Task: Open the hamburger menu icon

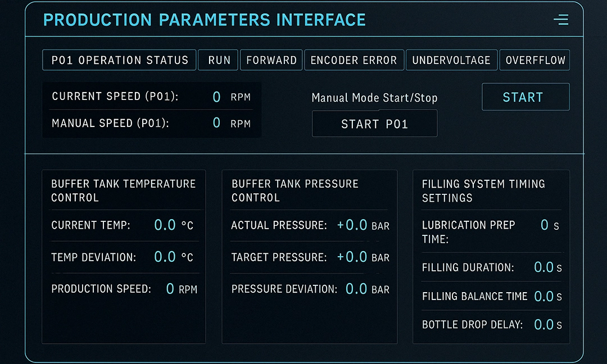Action: [561, 20]
